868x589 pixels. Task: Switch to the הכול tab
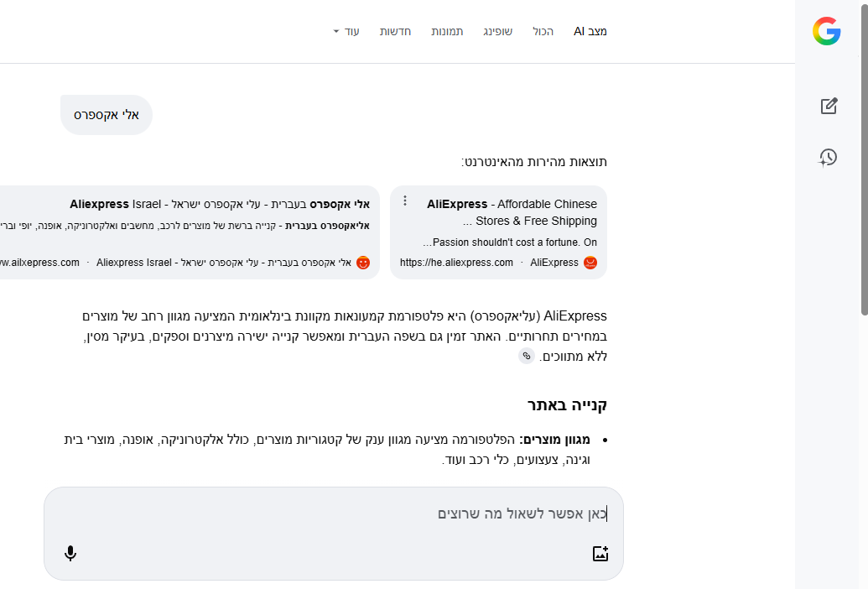543,32
